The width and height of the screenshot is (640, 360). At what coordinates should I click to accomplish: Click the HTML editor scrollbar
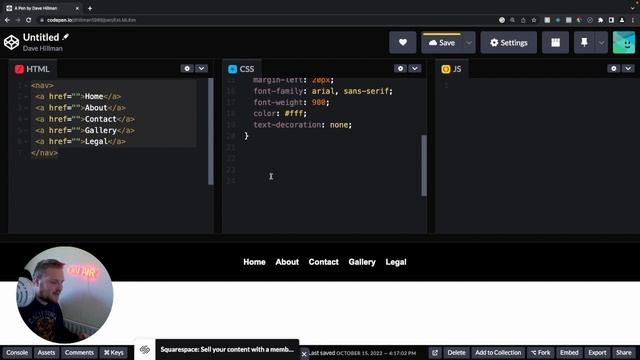click(x=211, y=131)
